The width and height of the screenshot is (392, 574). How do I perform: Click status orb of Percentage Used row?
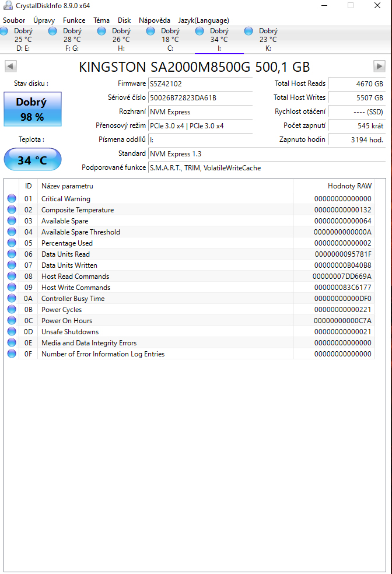pyautogui.click(x=12, y=243)
